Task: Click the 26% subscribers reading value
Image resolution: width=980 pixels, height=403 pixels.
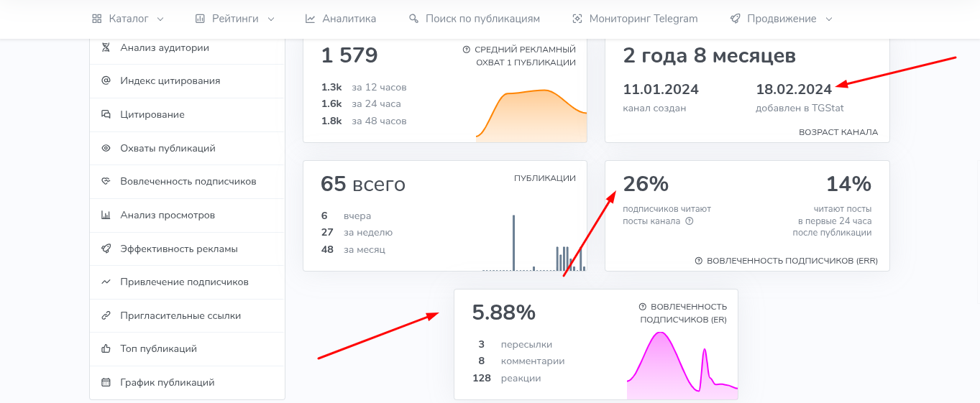Action: click(x=646, y=185)
